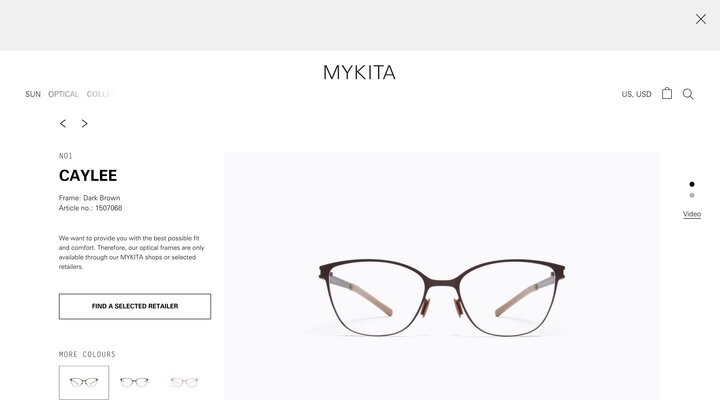
Task: Go to next product with right arrow
Action: pos(84,124)
